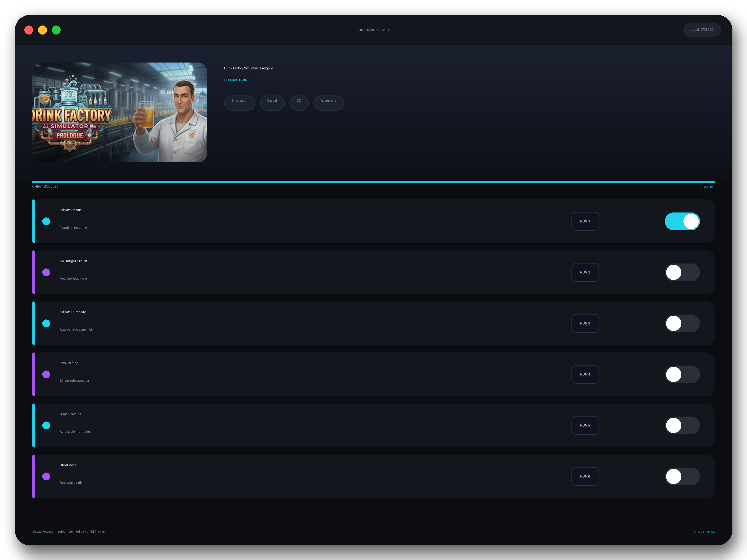Maximize the window with the green button

coord(56,30)
